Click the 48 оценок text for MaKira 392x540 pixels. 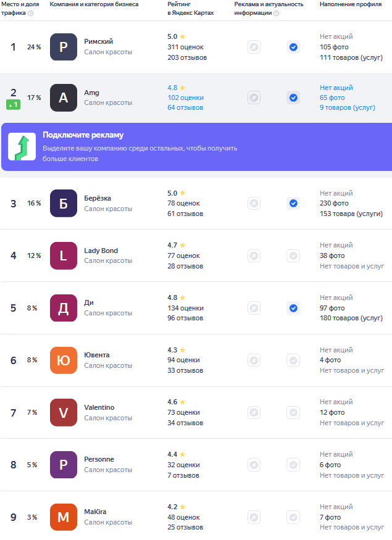coord(183,517)
